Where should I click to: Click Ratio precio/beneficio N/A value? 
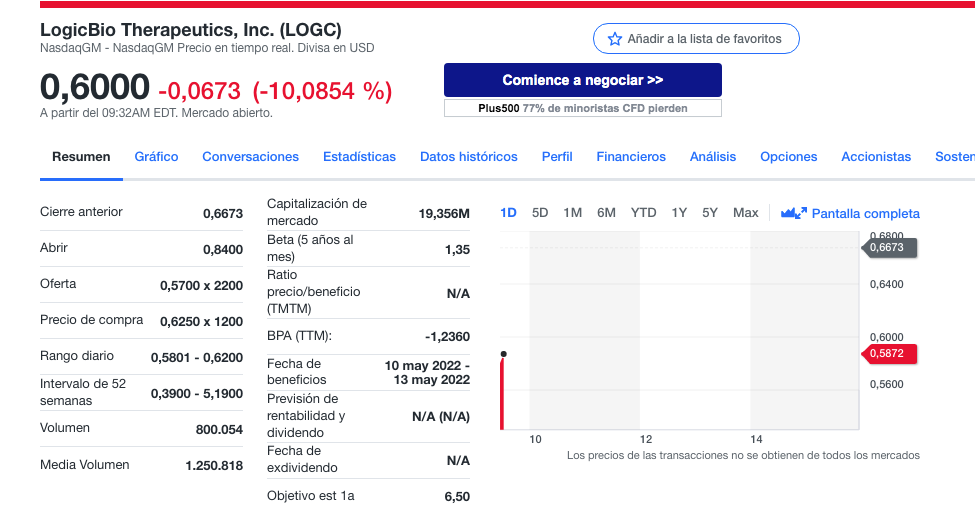click(x=458, y=294)
